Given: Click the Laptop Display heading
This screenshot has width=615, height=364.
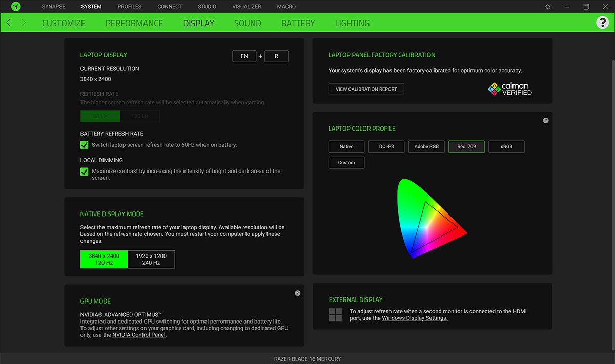Looking at the screenshot, I should (104, 55).
